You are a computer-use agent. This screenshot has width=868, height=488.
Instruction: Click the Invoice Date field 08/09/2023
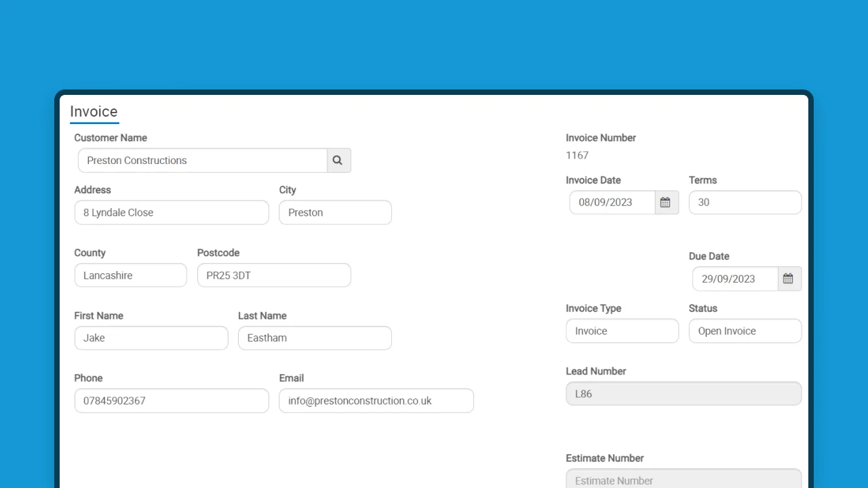pyautogui.click(x=612, y=203)
